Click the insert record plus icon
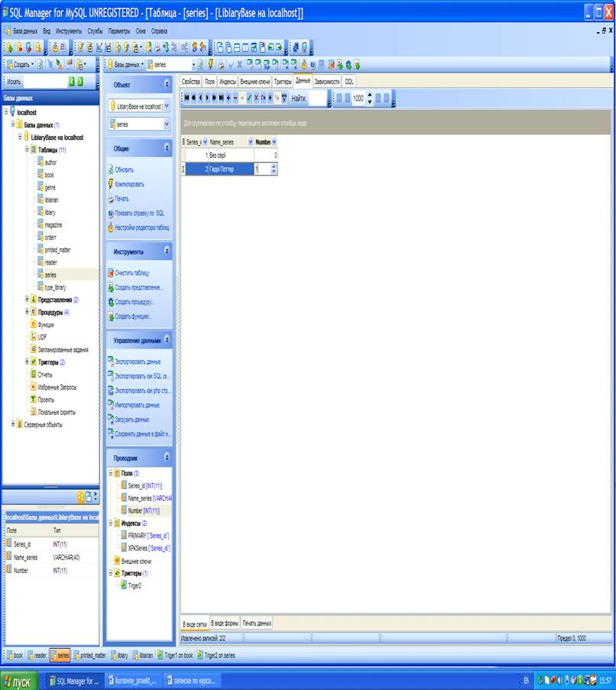616x690 pixels. [x=229, y=98]
